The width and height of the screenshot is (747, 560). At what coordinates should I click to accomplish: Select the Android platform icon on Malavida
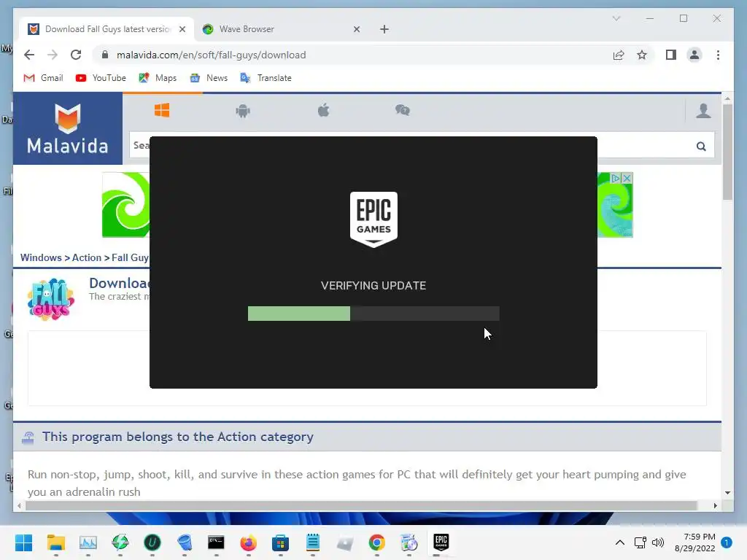click(243, 111)
